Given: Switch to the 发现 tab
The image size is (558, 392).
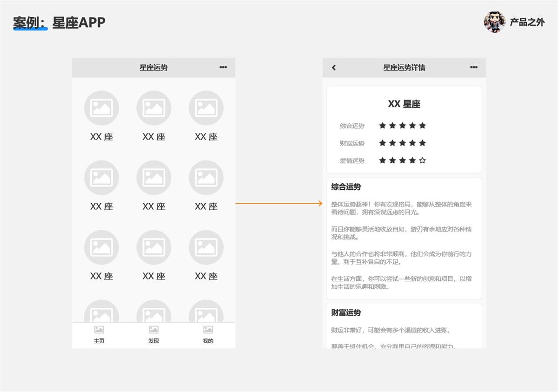Looking at the screenshot, I should coord(153,335).
